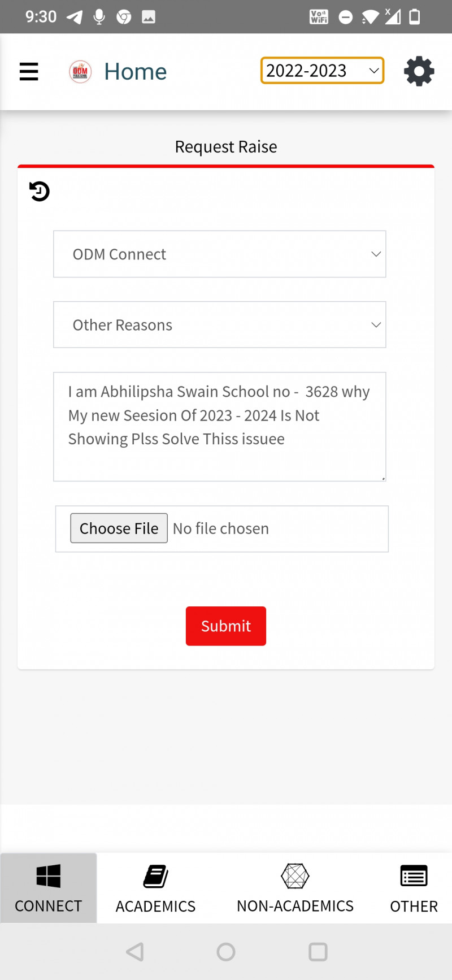Switch to the ACADEMICS tab label
Image resolution: width=452 pixels, height=980 pixels.
(155, 907)
